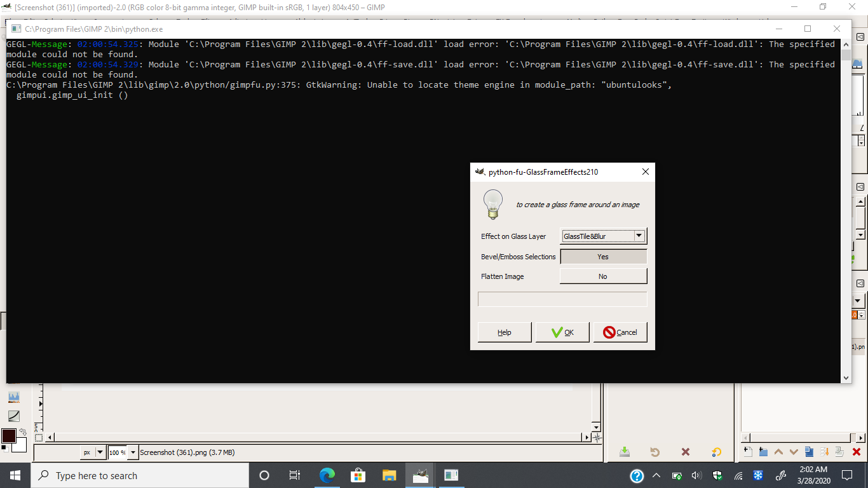The height and width of the screenshot is (488, 868).
Task: Click the foreground color dark brown swatch
Action: pos(8,435)
